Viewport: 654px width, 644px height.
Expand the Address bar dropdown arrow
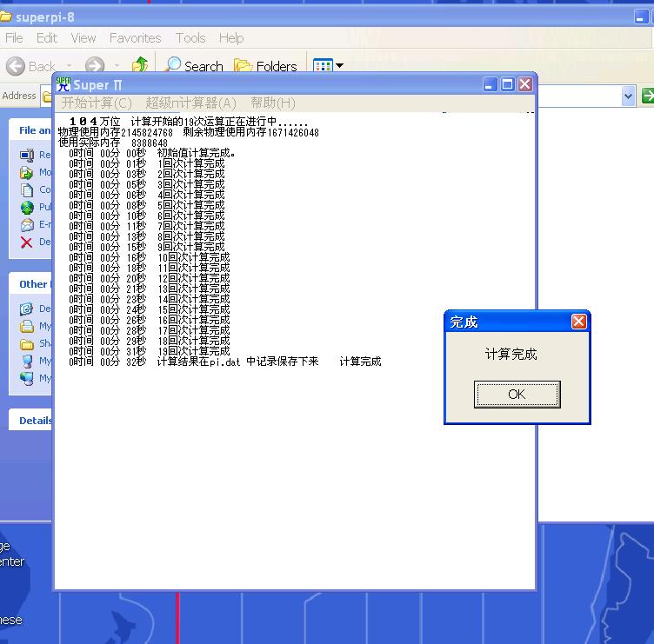[628, 96]
